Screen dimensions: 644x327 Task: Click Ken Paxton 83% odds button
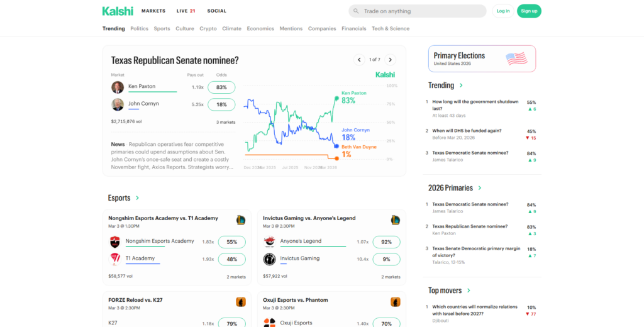point(221,87)
